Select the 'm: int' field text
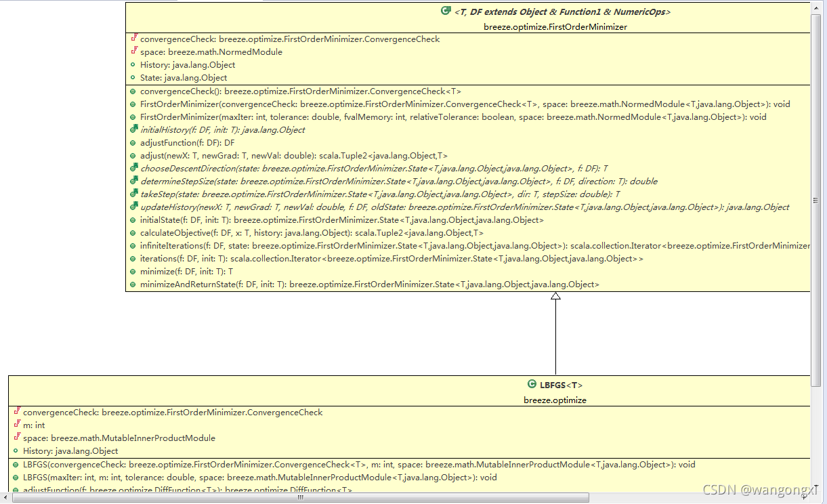Image resolution: width=827 pixels, height=504 pixels. (x=34, y=425)
